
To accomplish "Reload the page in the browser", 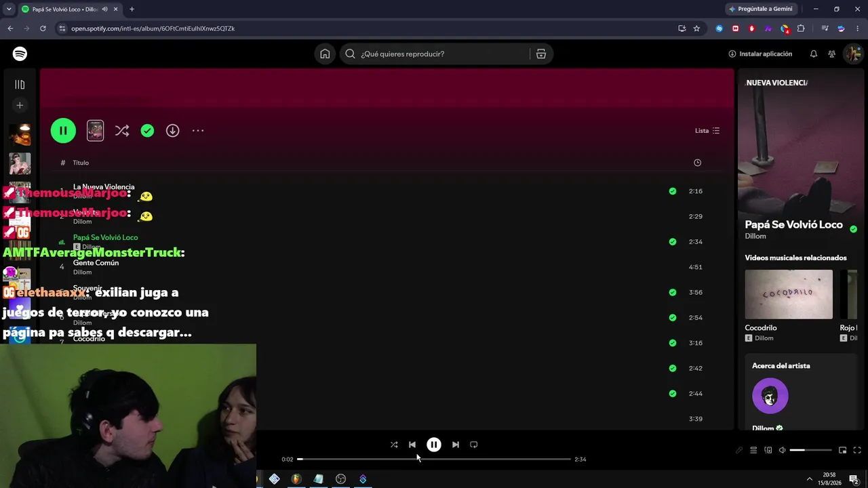I will (43, 28).
